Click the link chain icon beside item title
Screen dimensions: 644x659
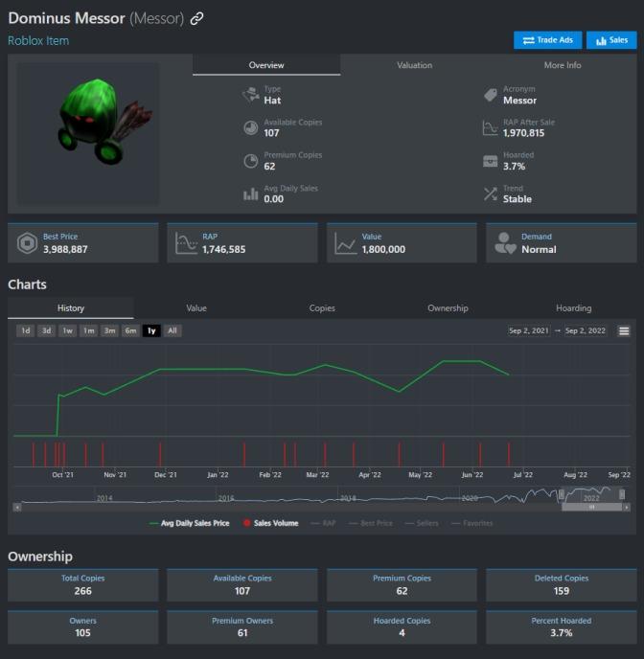196,19
